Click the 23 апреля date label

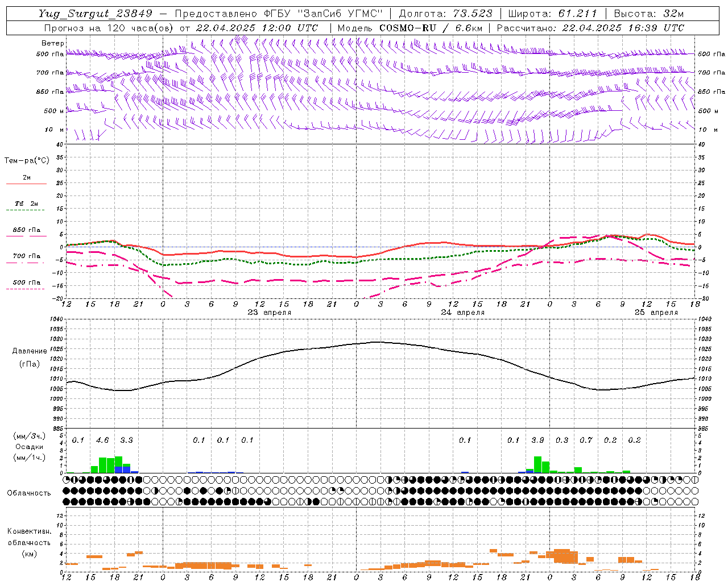tap(270, 313)
